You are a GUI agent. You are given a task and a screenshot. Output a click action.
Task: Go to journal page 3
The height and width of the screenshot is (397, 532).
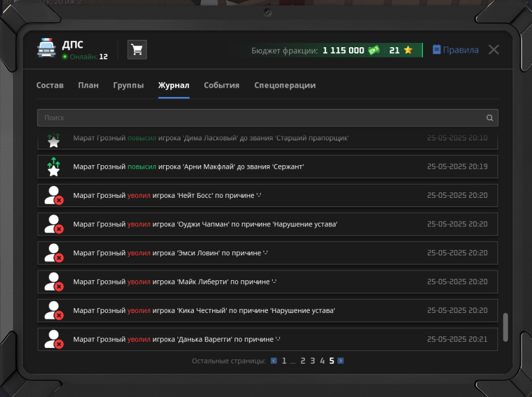(313, 361)
